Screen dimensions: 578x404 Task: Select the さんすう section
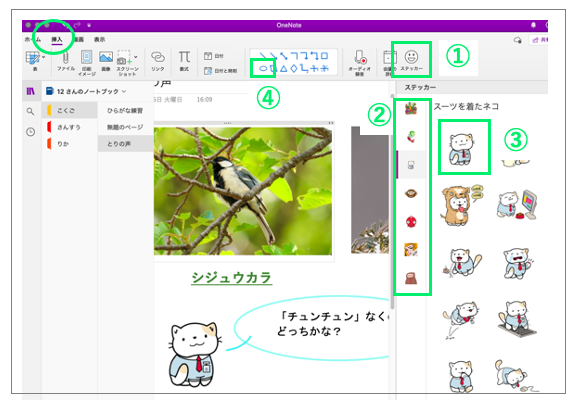click(x=70, y=127)
